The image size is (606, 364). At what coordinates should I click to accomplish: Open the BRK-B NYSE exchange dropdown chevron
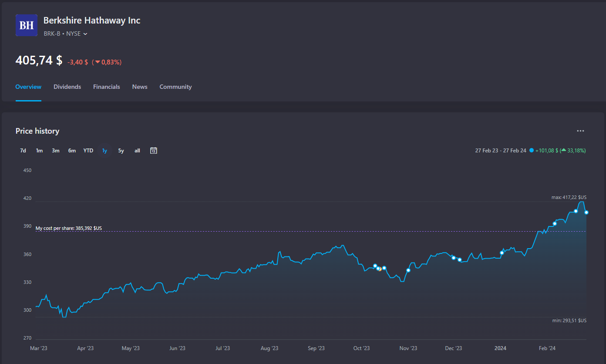click(x=85, y=34)
